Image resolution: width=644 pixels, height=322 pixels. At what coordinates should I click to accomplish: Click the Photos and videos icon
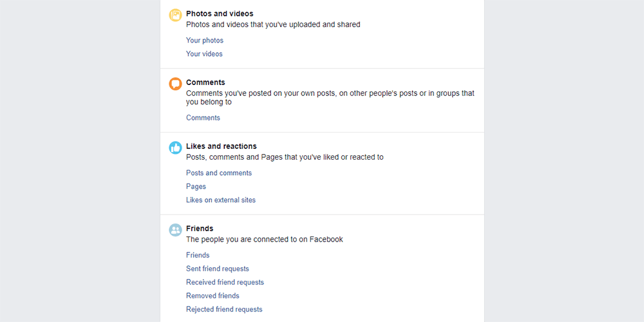point(175,15)
